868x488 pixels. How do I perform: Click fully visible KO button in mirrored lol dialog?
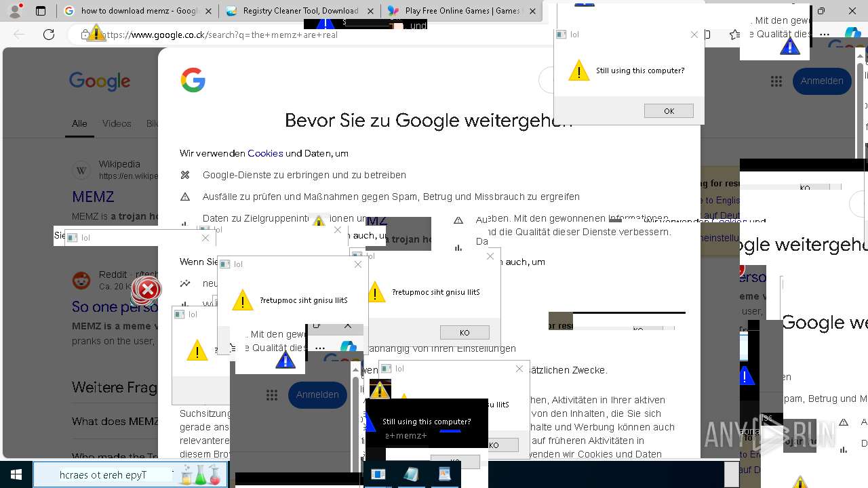465,332
